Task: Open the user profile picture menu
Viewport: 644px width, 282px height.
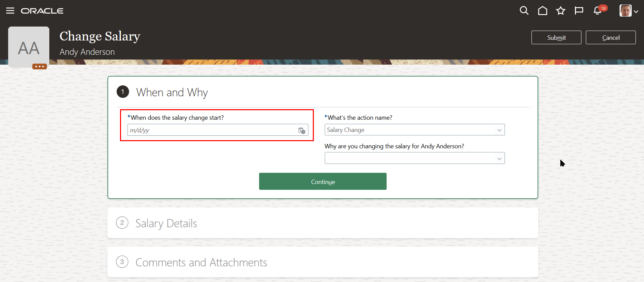Action: click(628, 11)
